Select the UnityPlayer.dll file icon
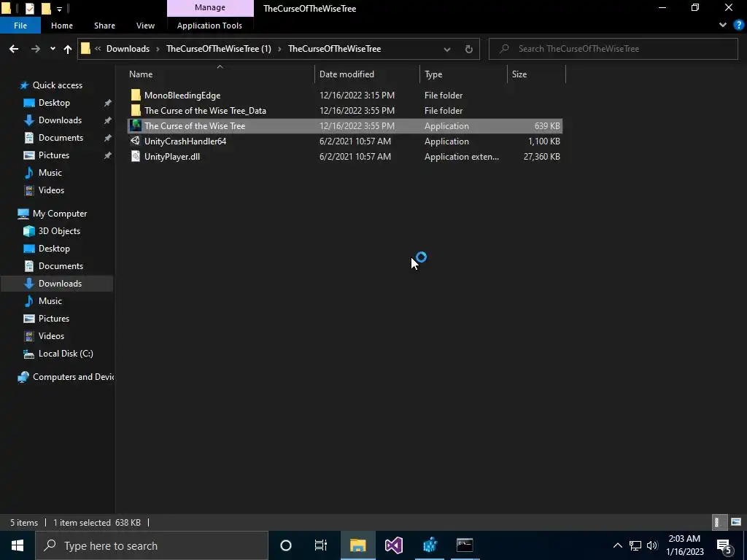 pyautogui.click(x=136, y=156)
